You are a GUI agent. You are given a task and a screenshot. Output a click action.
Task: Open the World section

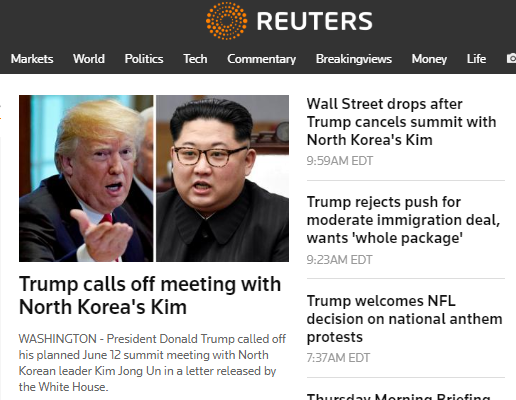point(89,59)
